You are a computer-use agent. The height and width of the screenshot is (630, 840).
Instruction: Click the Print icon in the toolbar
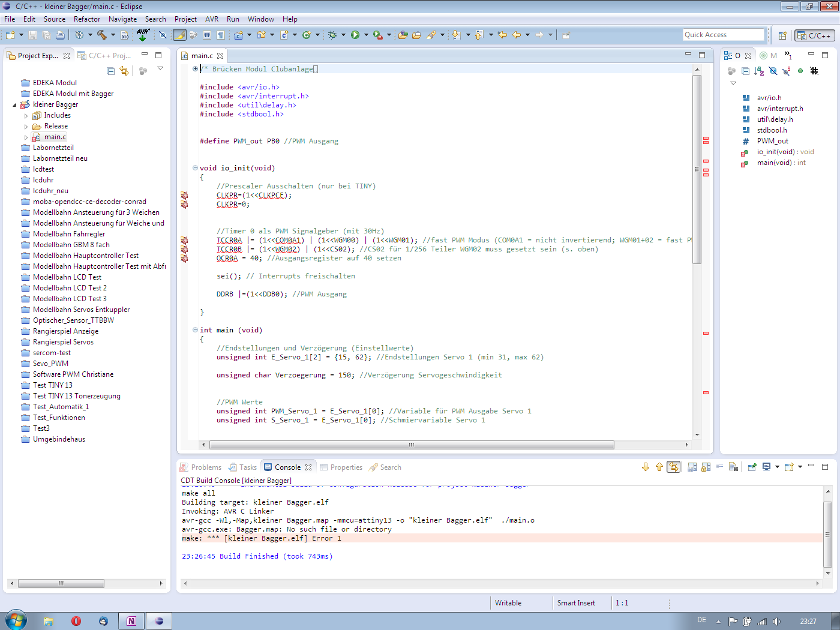click(60, 35)
